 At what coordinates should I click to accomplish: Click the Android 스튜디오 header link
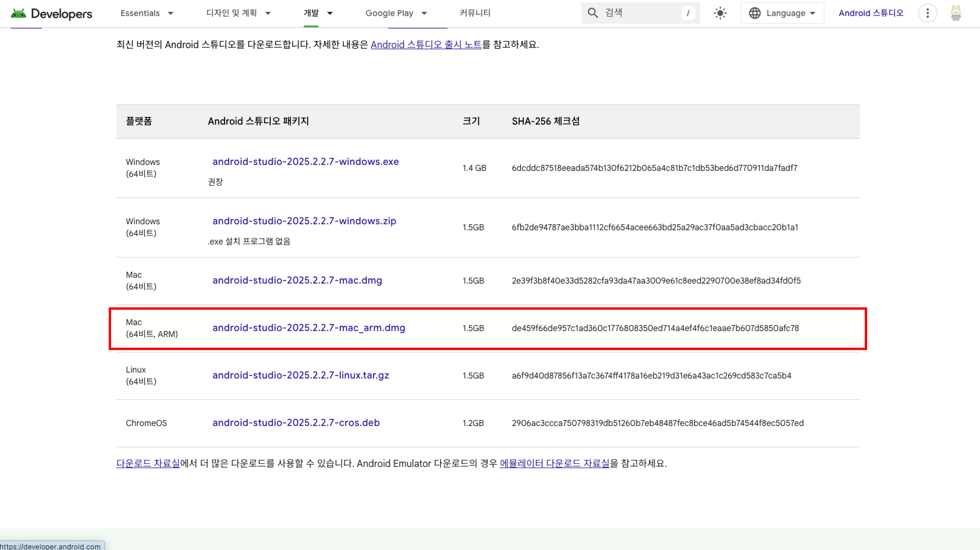(871, 13)
